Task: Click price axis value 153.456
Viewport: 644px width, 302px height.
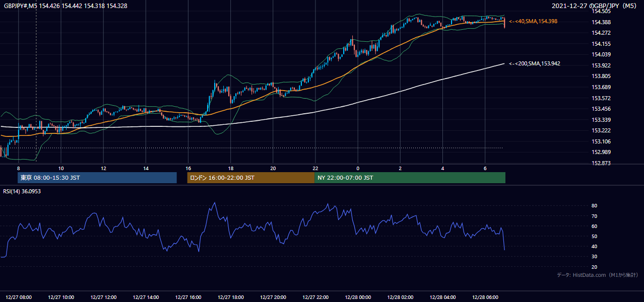Action: tap(601, 109)
